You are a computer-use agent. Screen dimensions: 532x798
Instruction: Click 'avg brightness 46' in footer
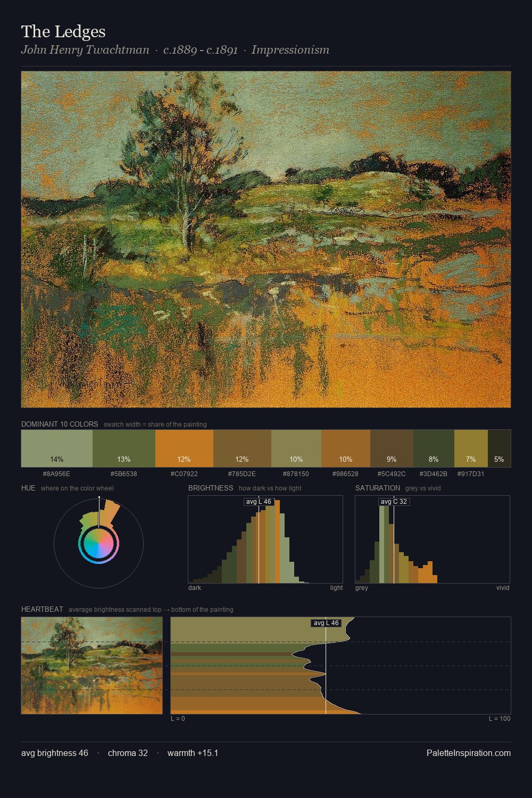click(55, 753)
